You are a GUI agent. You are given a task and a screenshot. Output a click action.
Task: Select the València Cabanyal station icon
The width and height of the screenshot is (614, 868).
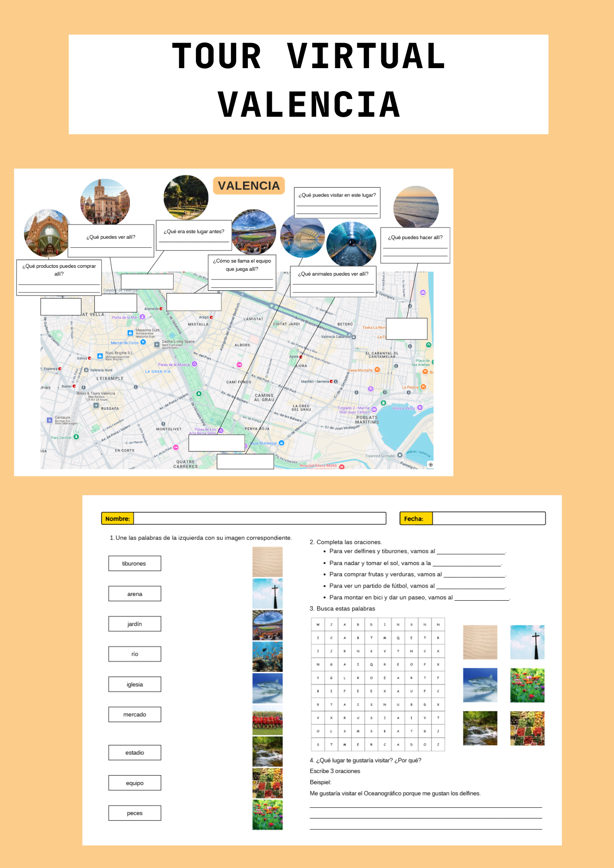pos(354,337)
